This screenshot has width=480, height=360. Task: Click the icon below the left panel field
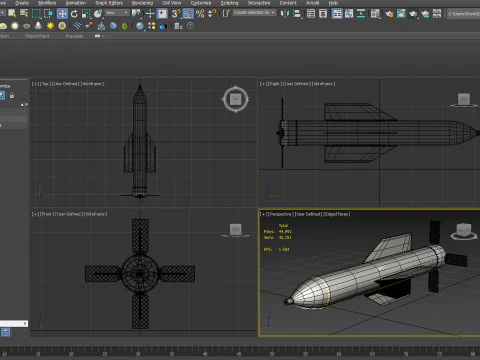coord(6,332)
